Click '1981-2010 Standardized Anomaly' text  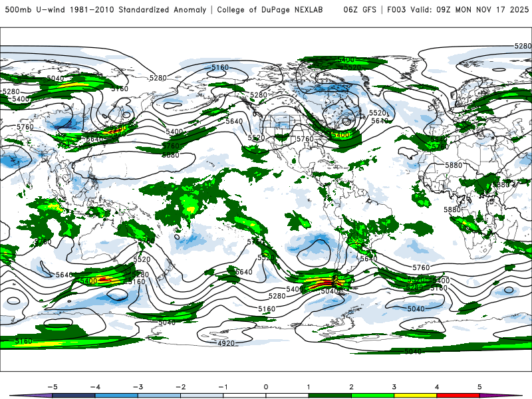click(138, 10)
